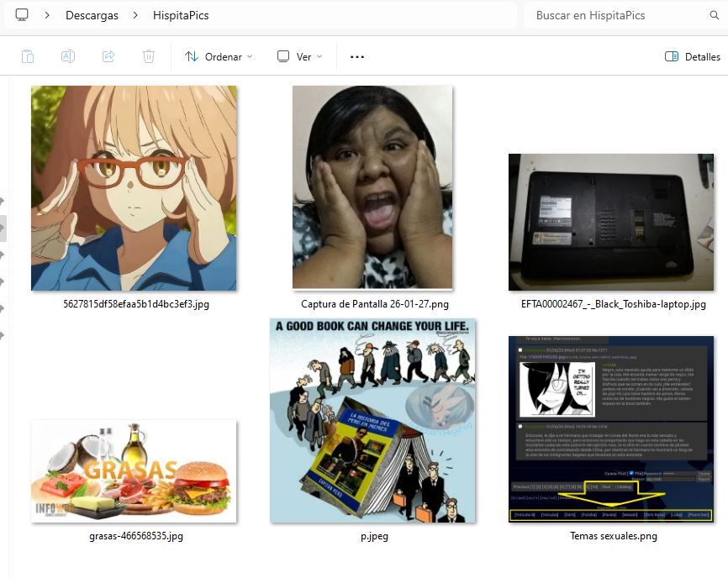Go to Descargas in the breadcrumb path
728x578 pixels.
(92, 15)
